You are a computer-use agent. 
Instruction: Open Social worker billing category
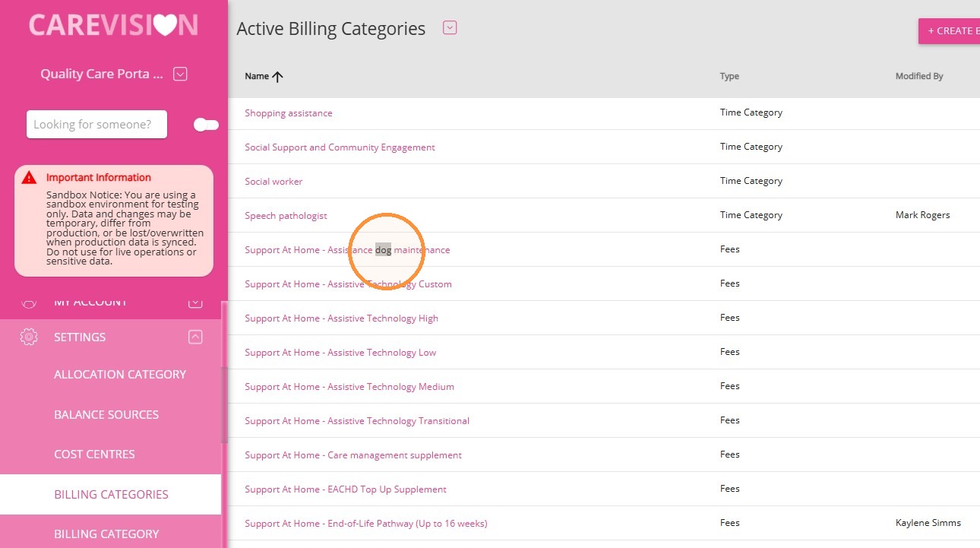273,182
